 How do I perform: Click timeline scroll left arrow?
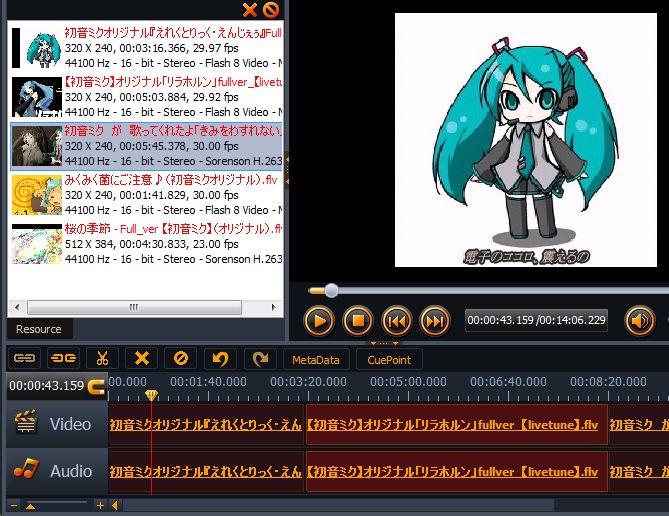pos(115,506)
